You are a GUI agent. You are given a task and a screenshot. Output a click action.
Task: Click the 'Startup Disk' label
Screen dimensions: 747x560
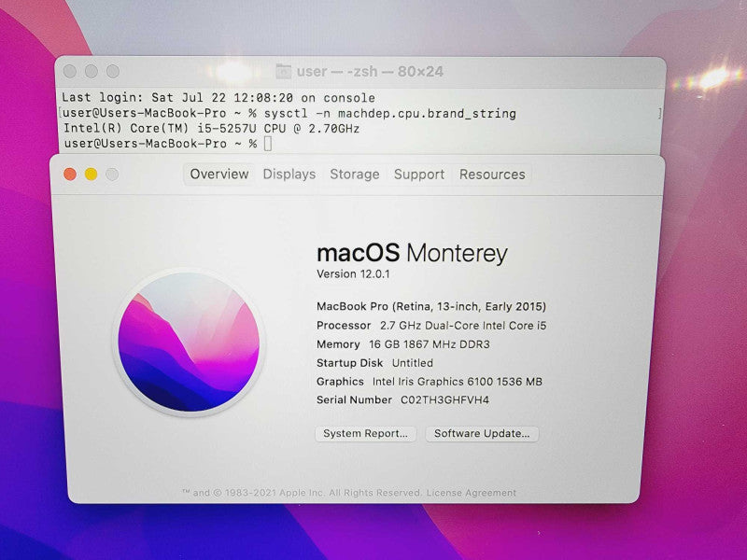tap(349, 363)
